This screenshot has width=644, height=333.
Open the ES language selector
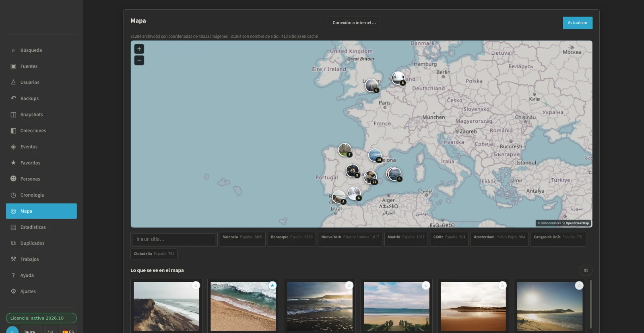(x=68, y=331)
